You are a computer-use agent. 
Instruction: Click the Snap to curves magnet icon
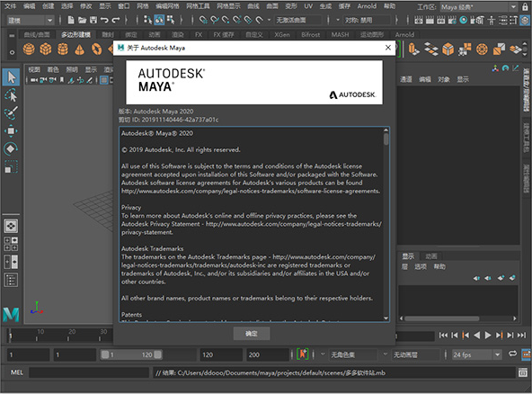click(215, 21)
